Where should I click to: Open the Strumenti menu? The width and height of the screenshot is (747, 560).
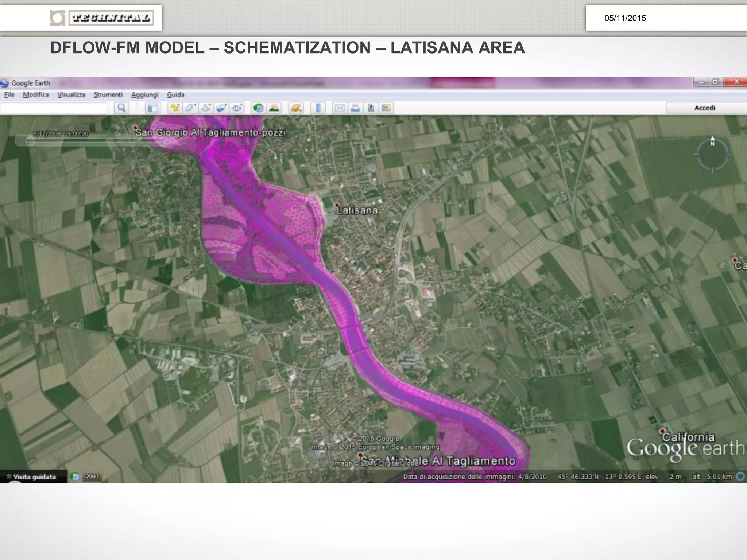(x=108, y=95)
